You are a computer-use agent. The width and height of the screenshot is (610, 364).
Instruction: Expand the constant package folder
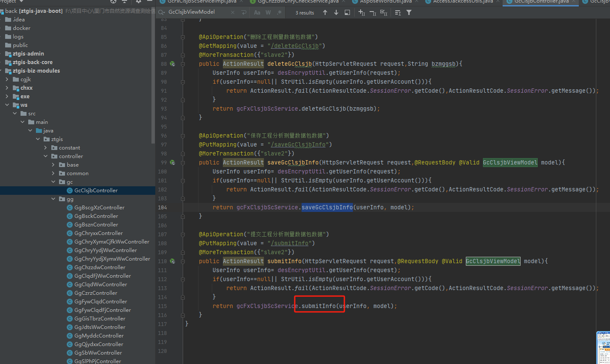46,148
